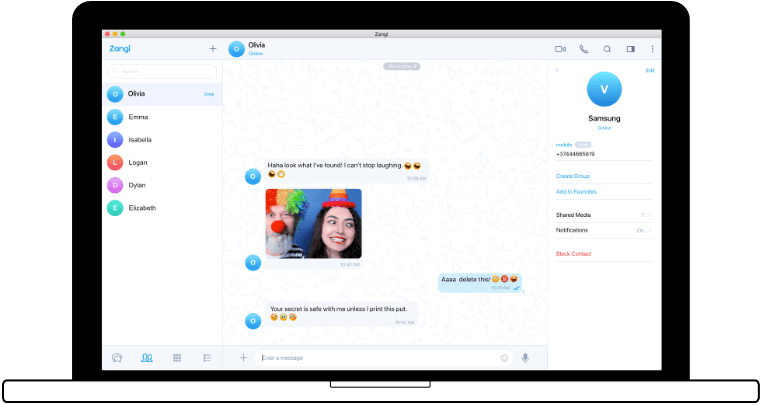Open the three-dot more options menu
This screenshot has height=405, width=762.
pos(653,49)
